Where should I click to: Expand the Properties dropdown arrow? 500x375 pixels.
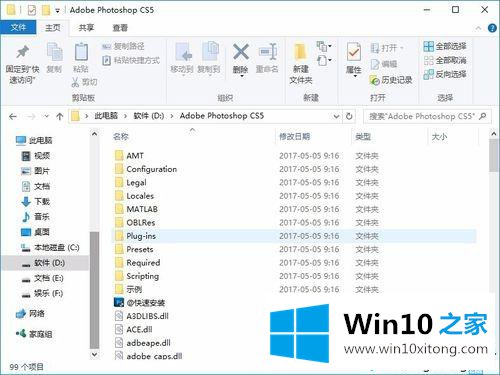coord(355,76)
